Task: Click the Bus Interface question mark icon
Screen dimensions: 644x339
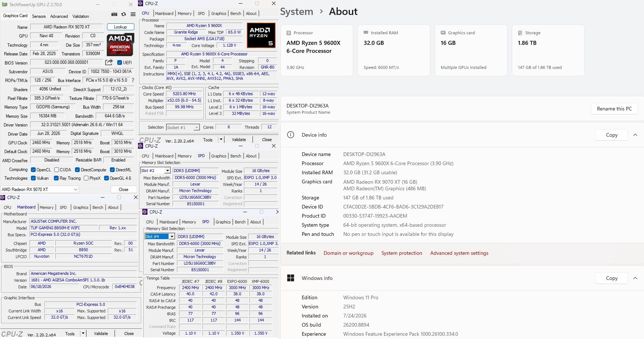Action: tap(133, 80)
